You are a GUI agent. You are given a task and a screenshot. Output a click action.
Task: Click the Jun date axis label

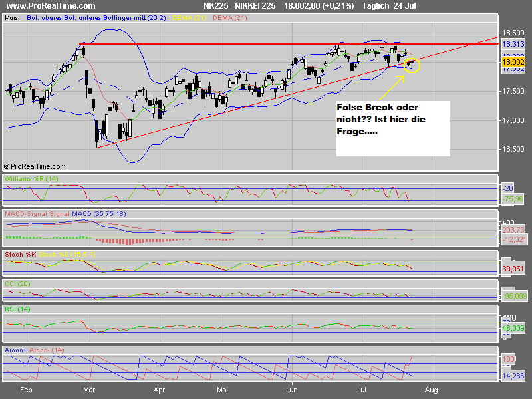tap(292, 390)
